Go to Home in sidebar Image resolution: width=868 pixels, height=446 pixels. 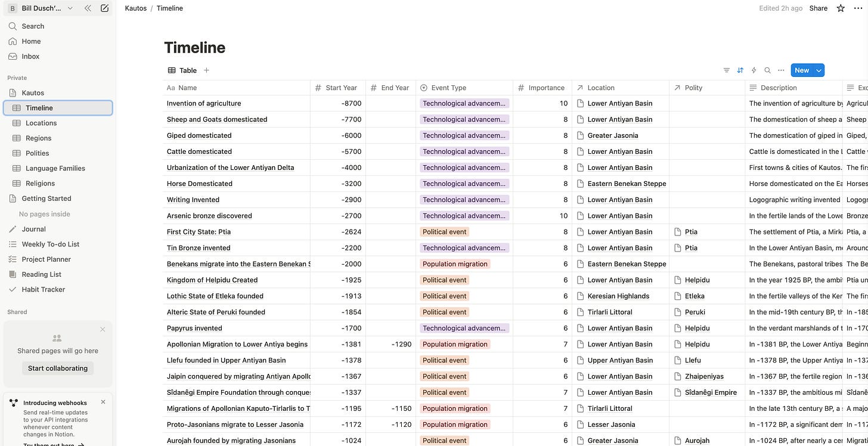point(58,41)
